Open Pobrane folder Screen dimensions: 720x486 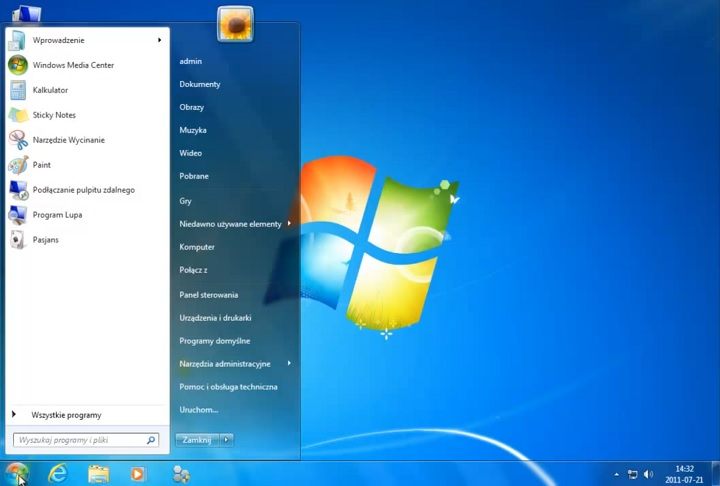click(194, 176)
